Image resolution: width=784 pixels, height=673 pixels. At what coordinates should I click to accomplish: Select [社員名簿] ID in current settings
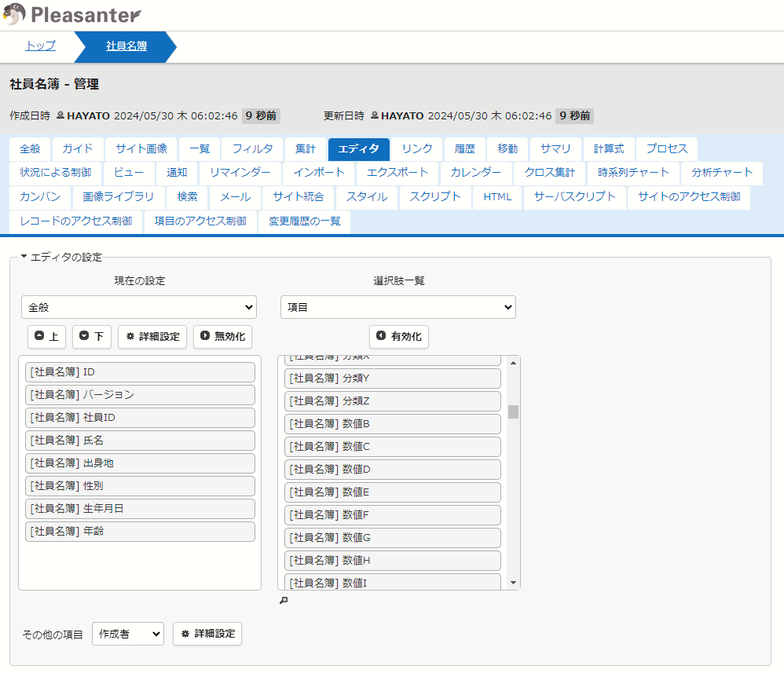[140, 372]
